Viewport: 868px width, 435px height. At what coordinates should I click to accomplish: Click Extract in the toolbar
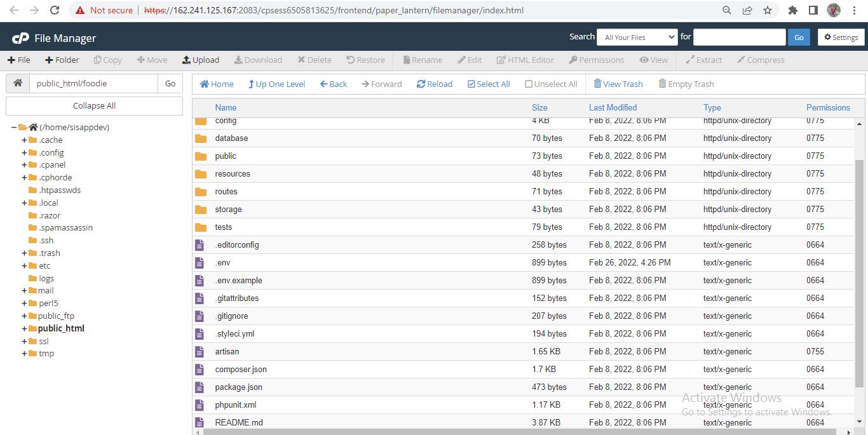point(704,60)
